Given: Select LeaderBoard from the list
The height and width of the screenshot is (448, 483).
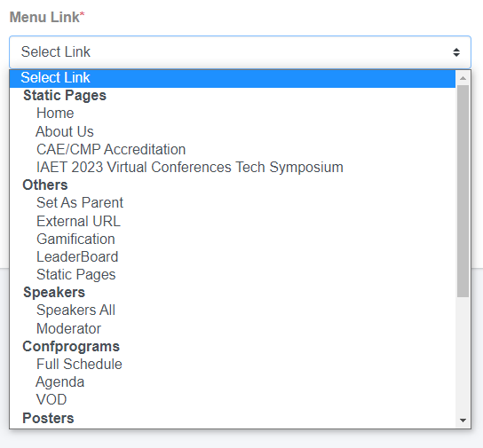Looking at the screenshot, I should coord(233,257).
